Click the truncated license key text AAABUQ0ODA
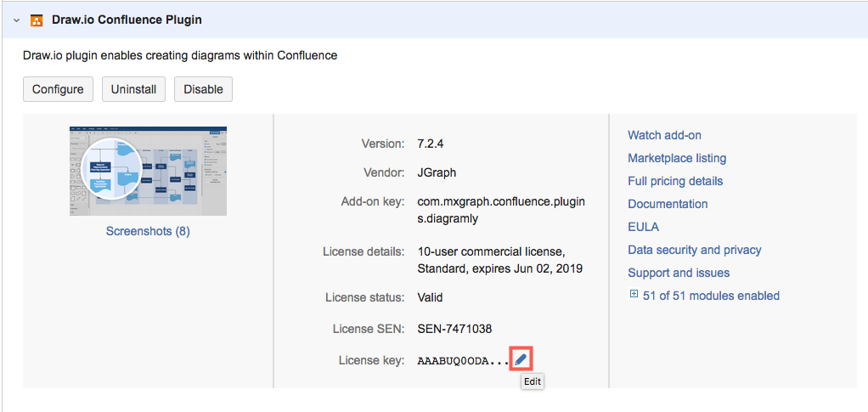This screenshot has width=868, height=412. (x=463, y=361)
